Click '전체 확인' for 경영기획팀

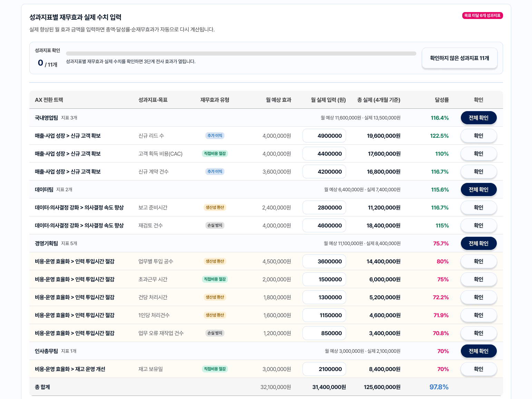coord(478,243)
